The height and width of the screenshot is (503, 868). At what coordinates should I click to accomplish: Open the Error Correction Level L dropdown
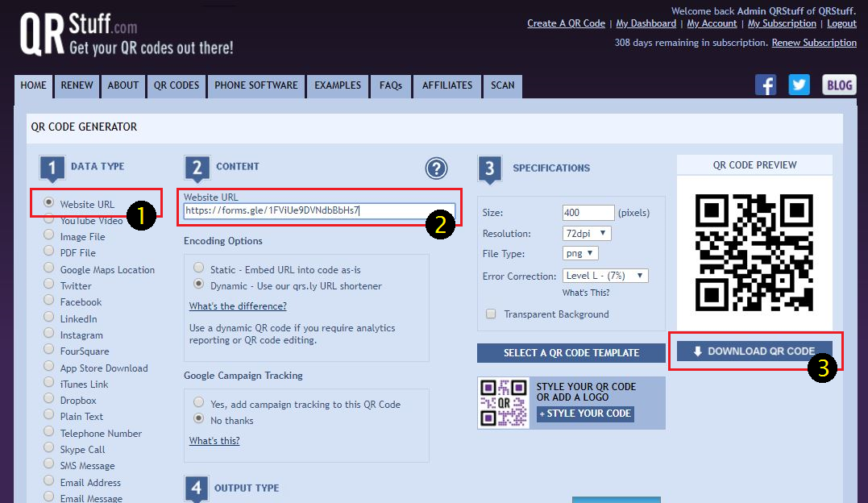(605, 276)
